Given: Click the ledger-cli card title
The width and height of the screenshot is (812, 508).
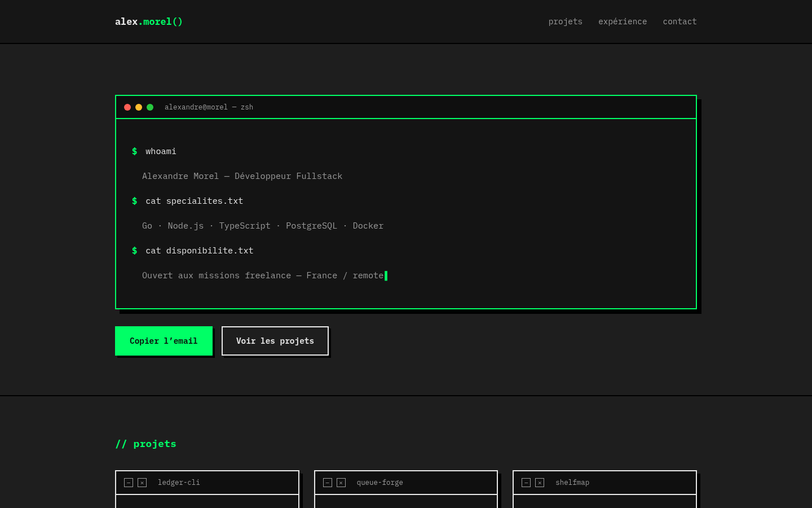Looking at the screenshot, I should 179,483.
